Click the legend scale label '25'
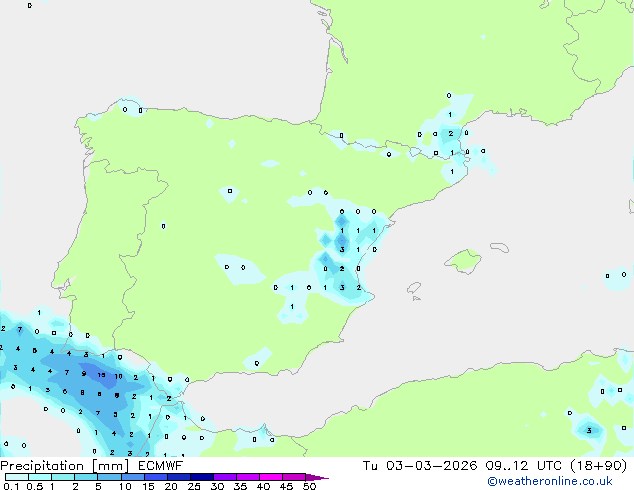This screenshot has width=634, height=490. tap(194, 486)
